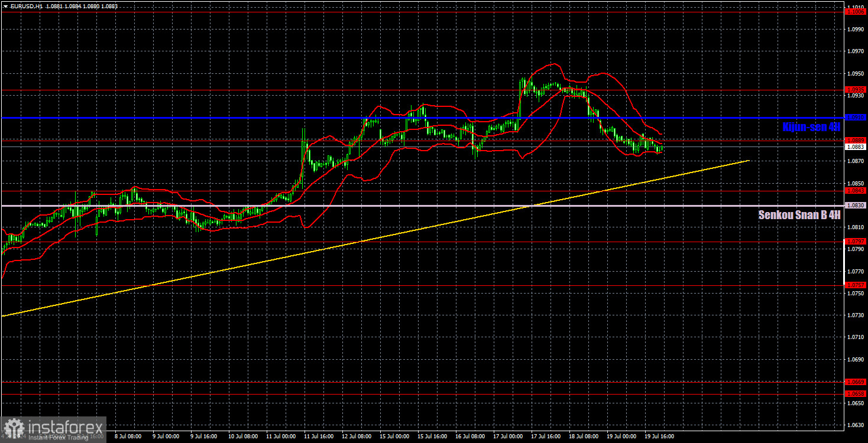Click the 1.0690 price axis label

click(x=856, y=359)
